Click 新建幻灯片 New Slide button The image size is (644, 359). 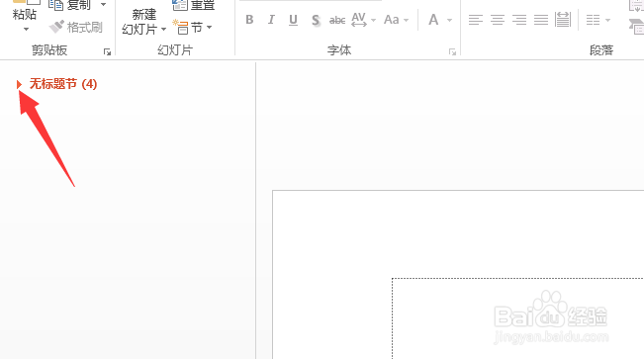tap(139, 22)
